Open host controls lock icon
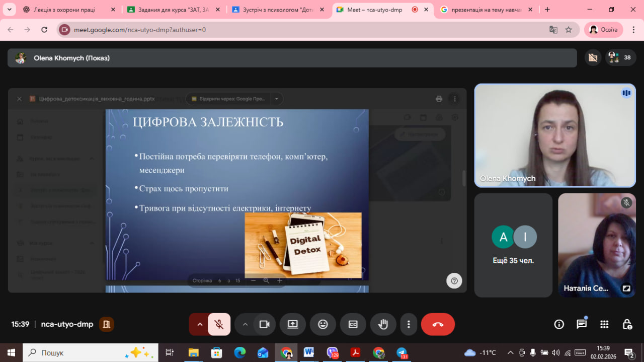This screenshot has height=362, width=644. [627, 324]
